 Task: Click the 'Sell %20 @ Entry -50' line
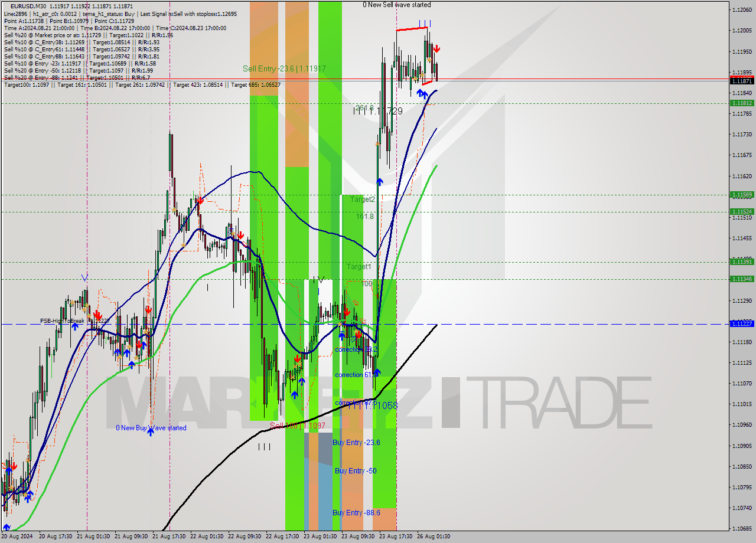[x=78, y=70]
